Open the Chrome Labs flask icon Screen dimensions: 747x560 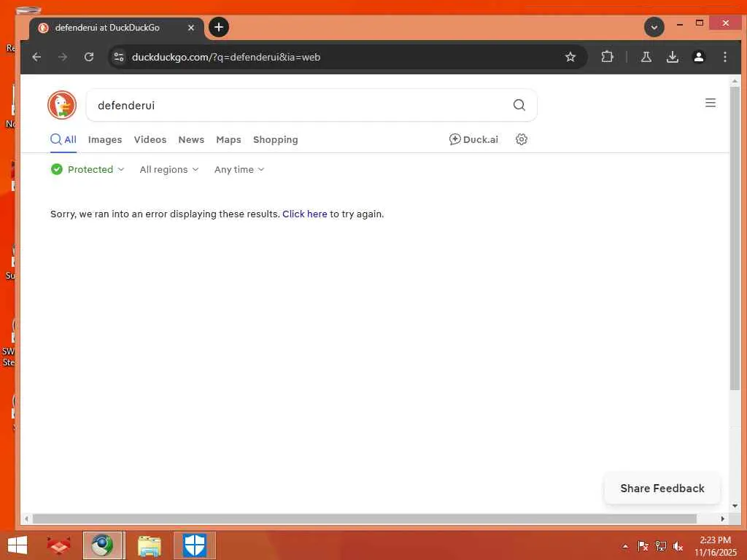[x=646, y=57]
